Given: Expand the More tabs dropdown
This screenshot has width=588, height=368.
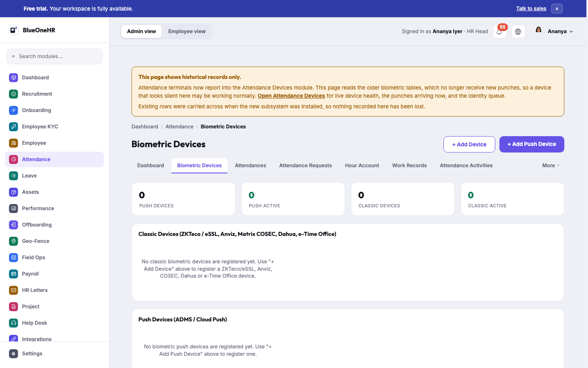Looking at the screenshot, I should (x=551, y=166).
